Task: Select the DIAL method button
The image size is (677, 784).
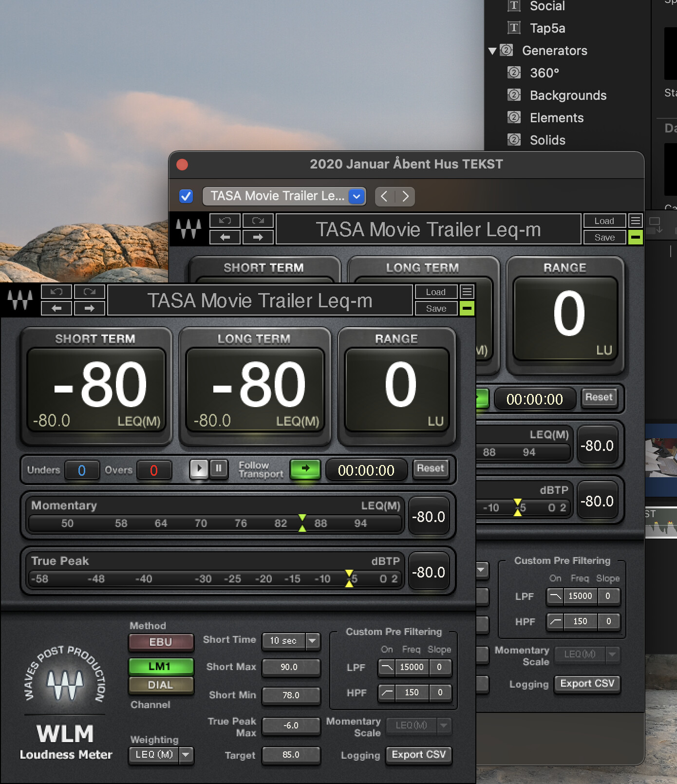Action: 161,685
